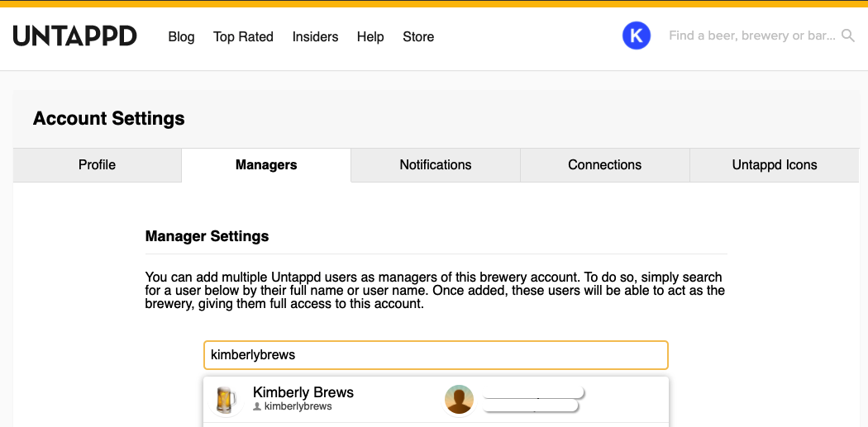This screenshot has height=427, width=868.
Task: Switch to the Connections tab
Action: point(604,165)
